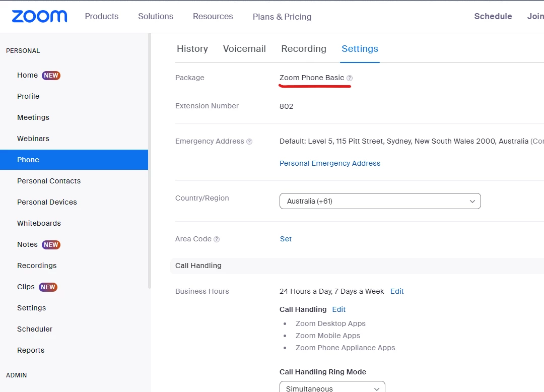Viewport: 544px width, 392px height.
Task: Click the sidebar vertical scrollbar
Action: point(150,161)
